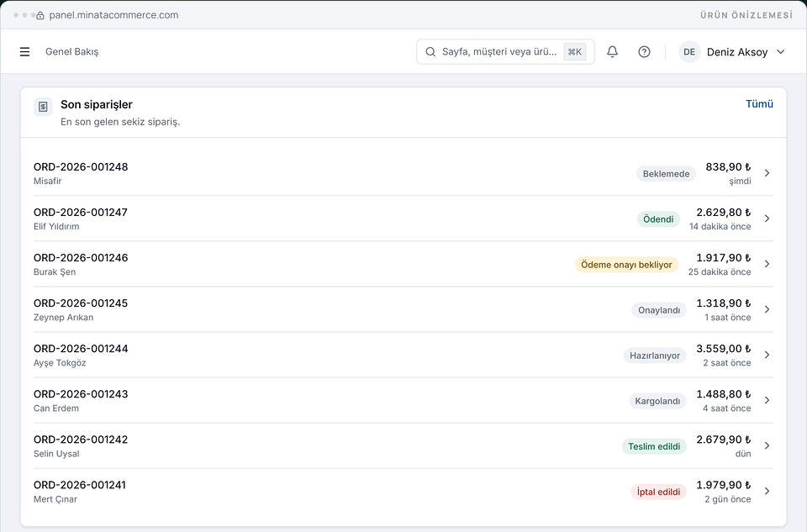
Task: Open order ORD-2026-001248 via its chevron
Action: point(767,173)
